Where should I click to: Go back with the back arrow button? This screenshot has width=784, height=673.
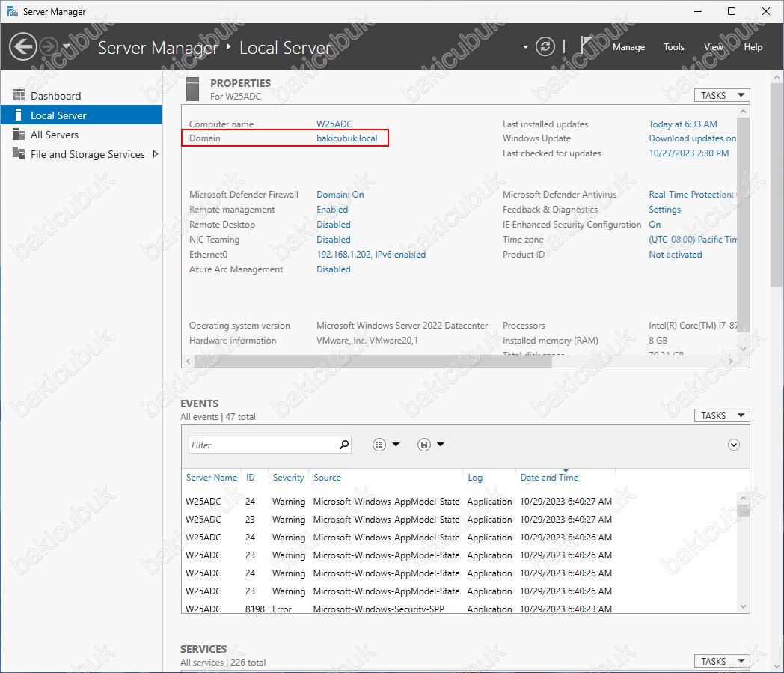[x=23, y=46]
